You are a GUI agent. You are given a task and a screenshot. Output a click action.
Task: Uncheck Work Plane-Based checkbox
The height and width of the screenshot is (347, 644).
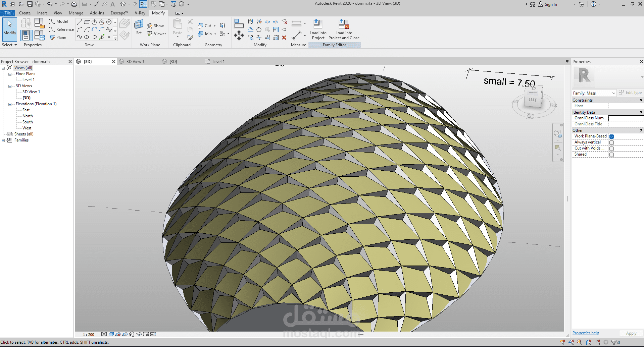click(611, 136)
